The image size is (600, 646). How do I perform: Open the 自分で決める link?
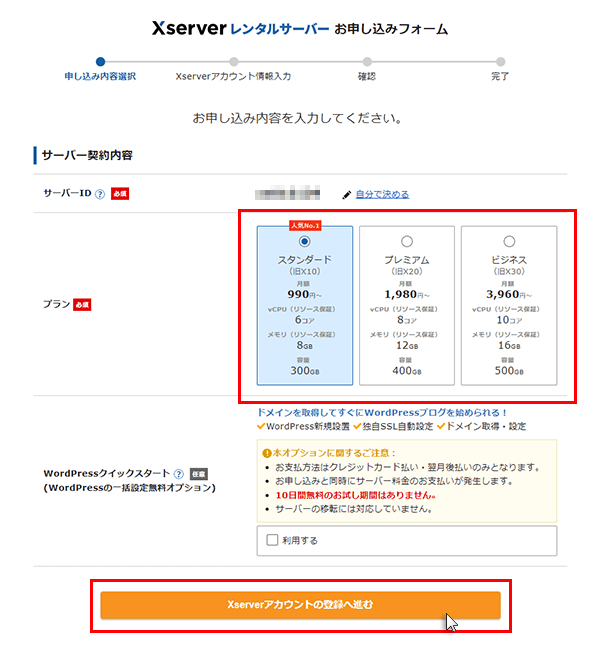point(382,194)
